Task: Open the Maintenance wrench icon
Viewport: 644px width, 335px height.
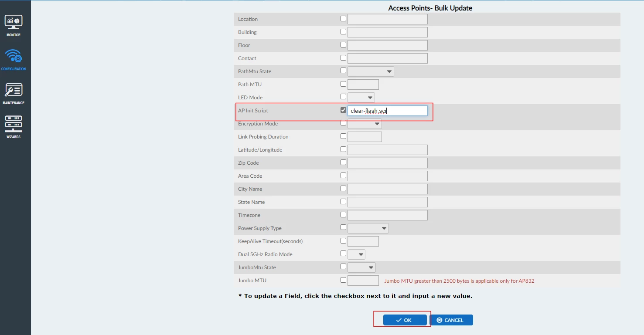Action: tap(14, 90)
